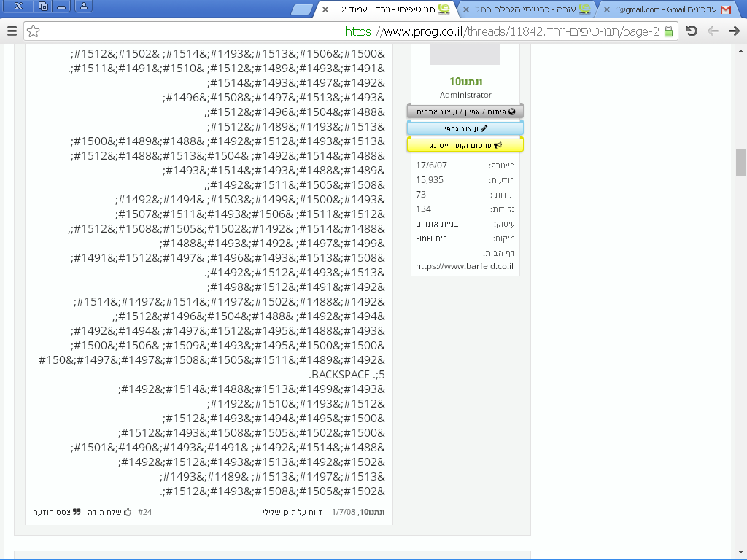Image resolution: width=747 pixels, height=560 pixels.
Task: Close the Gmail updates tab
Action: point(607,9)
